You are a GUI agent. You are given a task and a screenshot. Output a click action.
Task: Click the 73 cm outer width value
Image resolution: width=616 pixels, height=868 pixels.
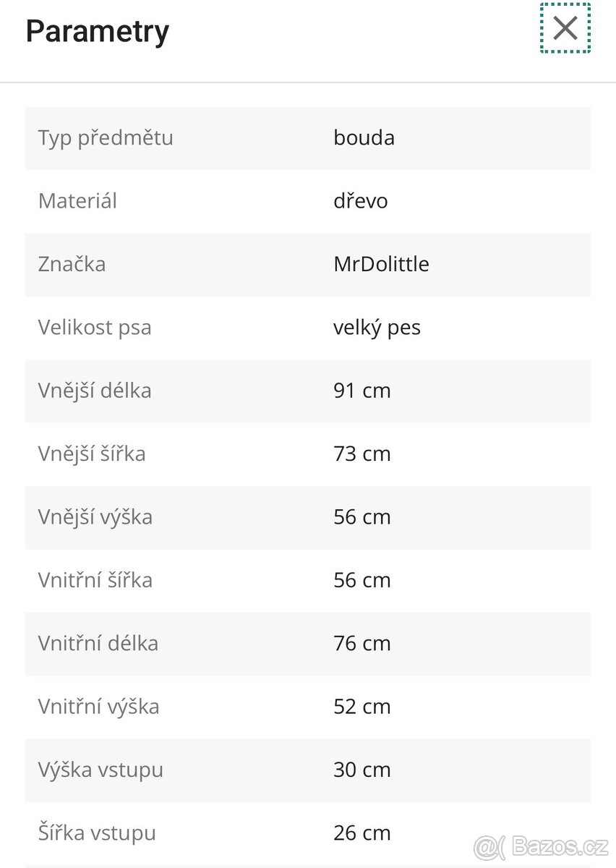(362, 454)
